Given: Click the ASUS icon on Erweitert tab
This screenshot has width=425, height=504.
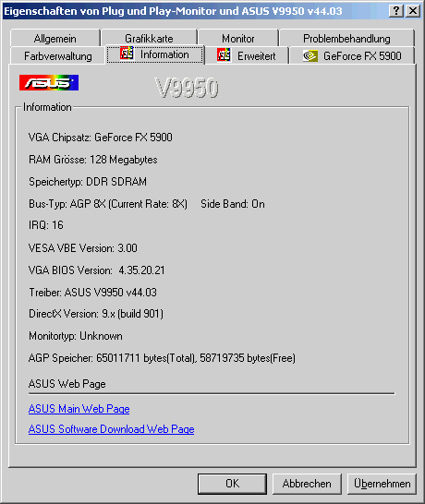Looking at the screenshot, I should point(224,55).
